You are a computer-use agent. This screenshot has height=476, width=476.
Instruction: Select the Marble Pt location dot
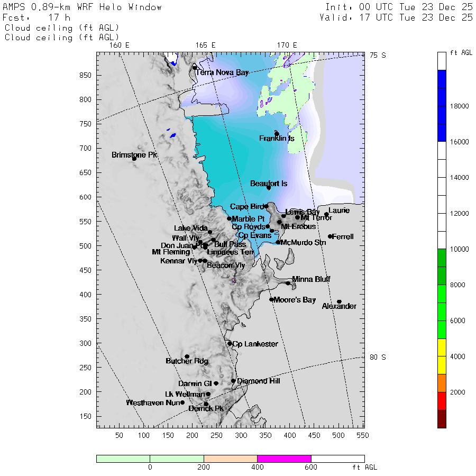point(229,218)
